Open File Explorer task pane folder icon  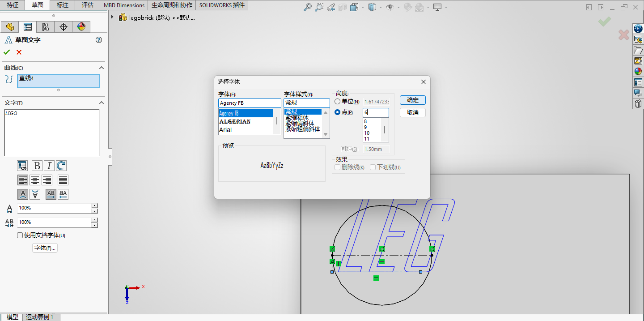(638, 50)
